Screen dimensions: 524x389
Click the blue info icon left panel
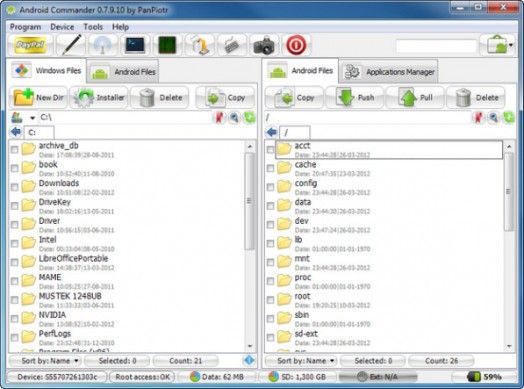[249, 360]
